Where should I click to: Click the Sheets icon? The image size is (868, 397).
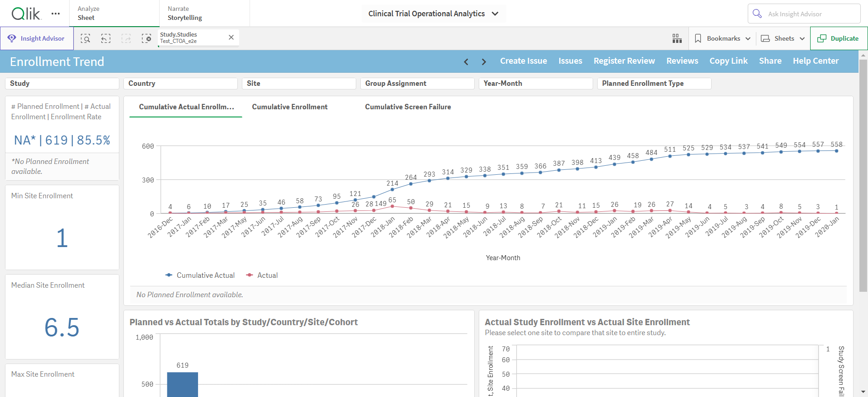pos(765,38)
